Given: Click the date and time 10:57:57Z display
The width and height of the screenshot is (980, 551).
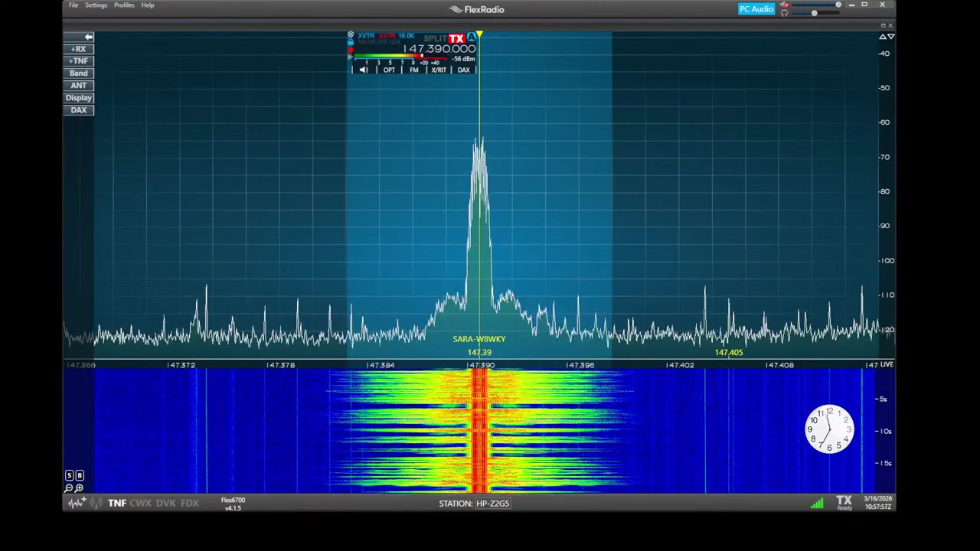Looking at the screenshot, I should pyautogui.click(x=877, y=503).
